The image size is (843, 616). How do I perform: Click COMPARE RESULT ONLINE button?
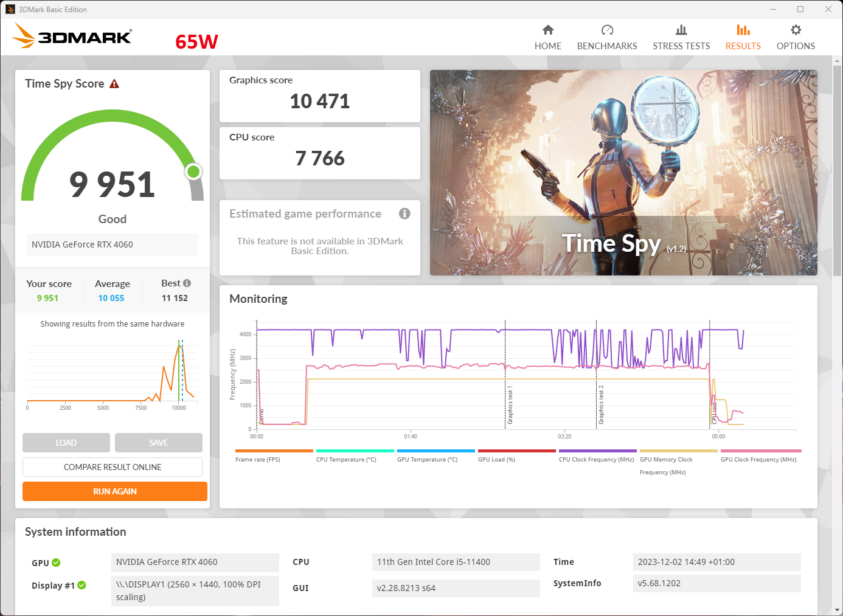[x=113, y=467]
